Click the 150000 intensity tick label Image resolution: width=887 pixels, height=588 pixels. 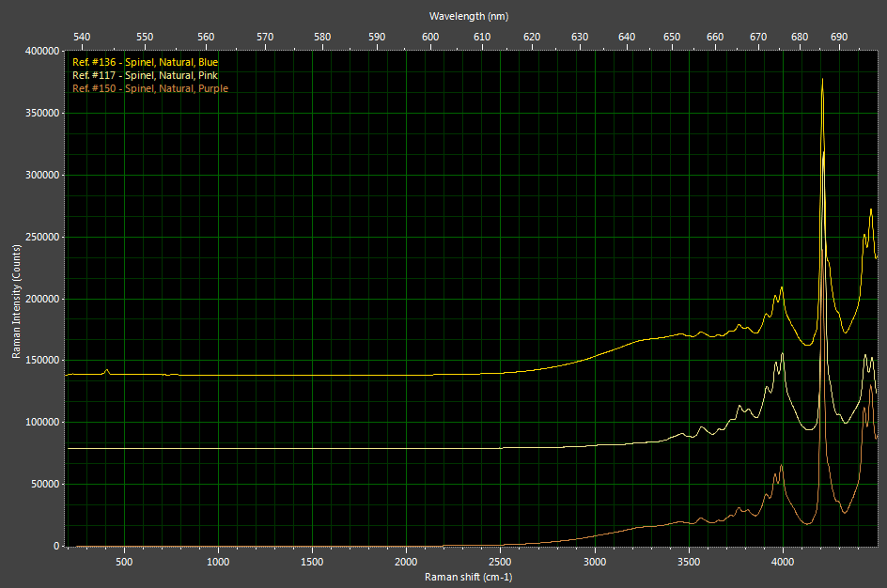(x=42, y=360)
